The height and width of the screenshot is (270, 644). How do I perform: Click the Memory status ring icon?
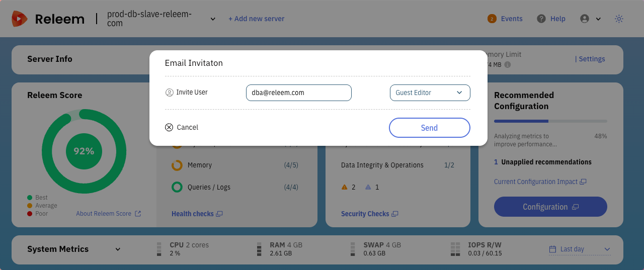pyautogui.click(x=177, y=165)
